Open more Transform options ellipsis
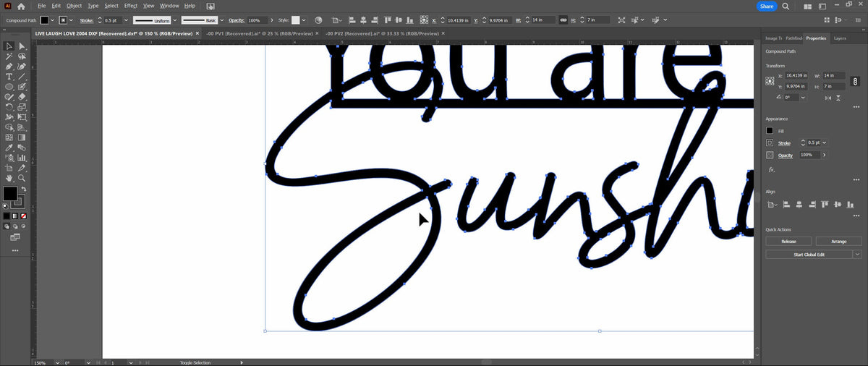The height and width of the screenshot is (366, 868). (855, 106)
